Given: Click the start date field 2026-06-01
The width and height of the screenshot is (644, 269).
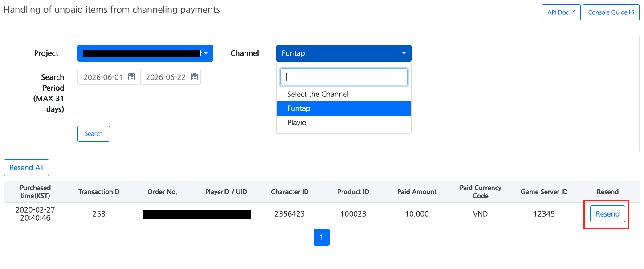Looking at the screenshot, I should point(108,77).
